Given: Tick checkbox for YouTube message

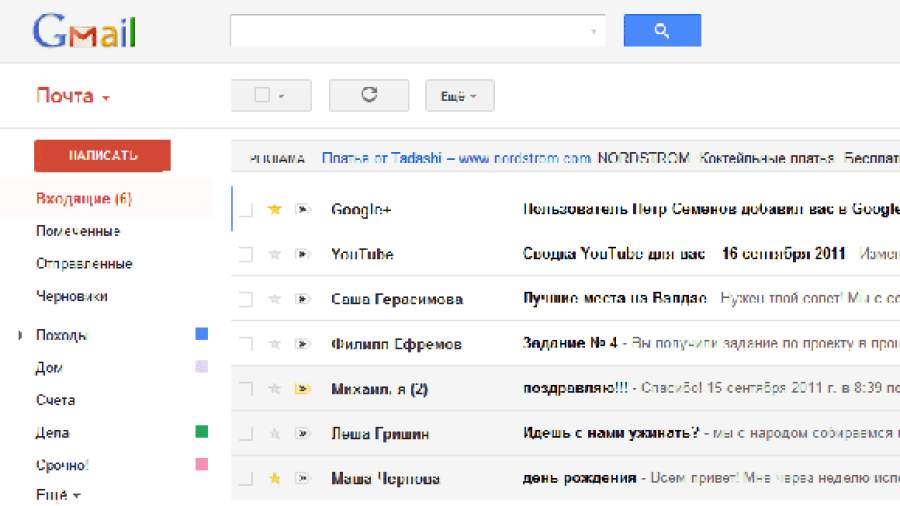Looking at the screenshot, I should pyautogui.click(x=246, y=254).
